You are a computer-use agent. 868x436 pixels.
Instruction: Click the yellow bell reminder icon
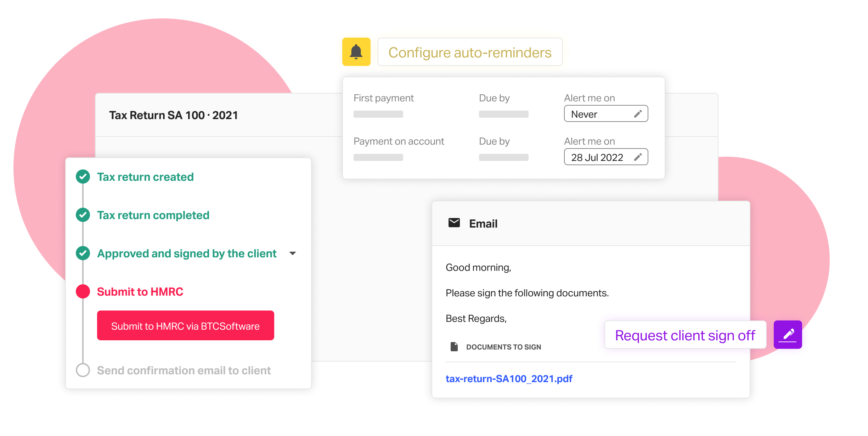click(356, 52)
